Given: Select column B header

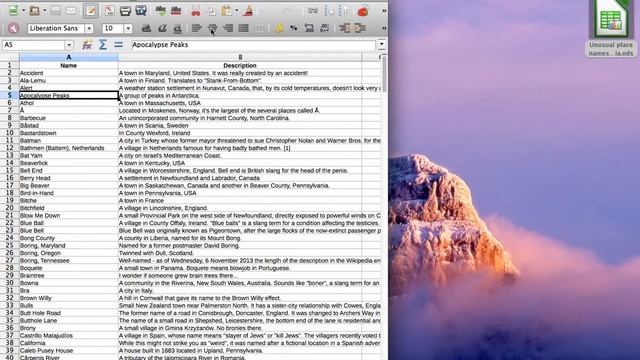Looking at the screenshot, I should 240,57.
